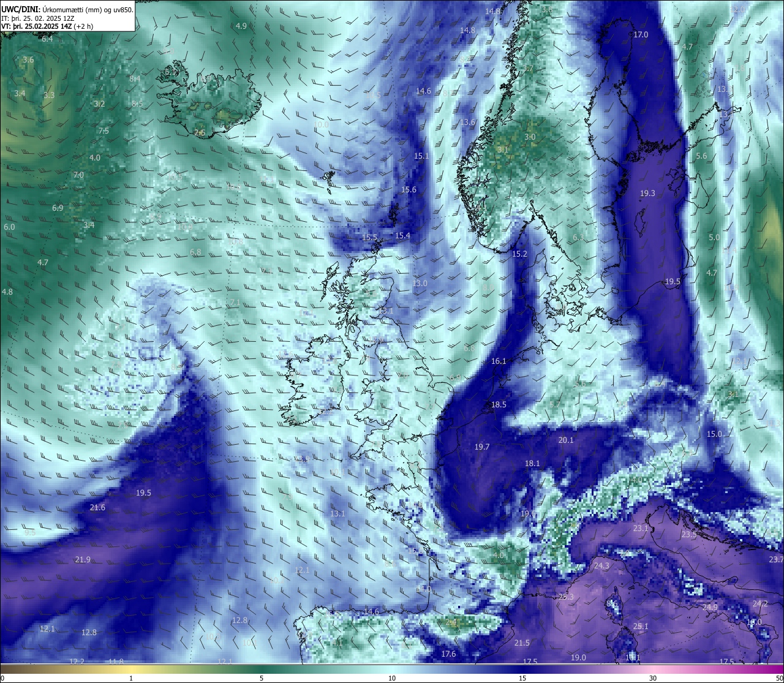
Task: Click the 15.0 value on the map
Action: click(714, 434)
